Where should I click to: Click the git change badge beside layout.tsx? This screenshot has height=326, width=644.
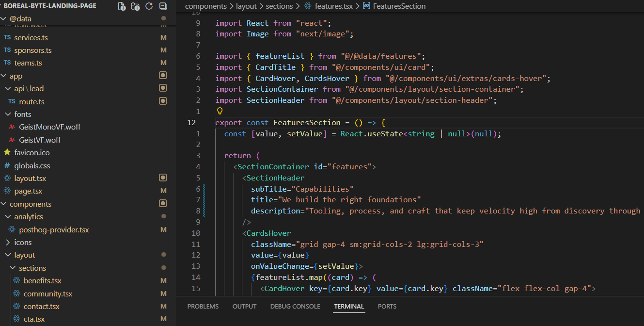pyautogui.click(x=163, y=178)
